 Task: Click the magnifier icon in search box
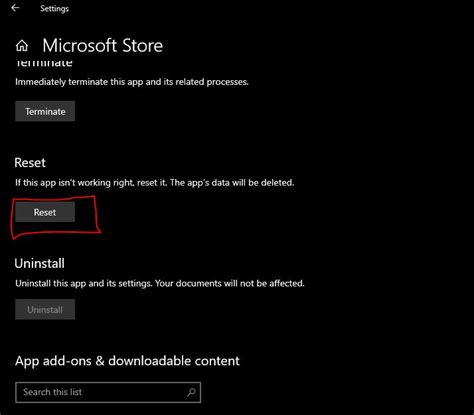tap(191, 392)
